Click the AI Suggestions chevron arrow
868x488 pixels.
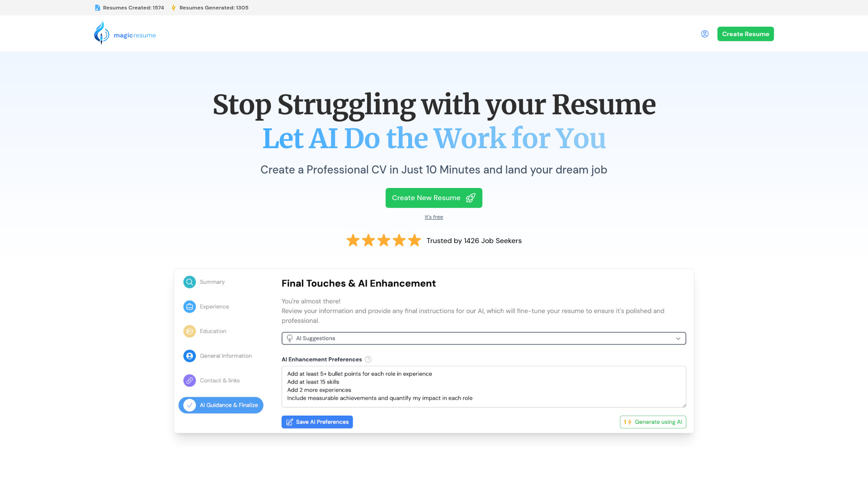pos(678,338)
